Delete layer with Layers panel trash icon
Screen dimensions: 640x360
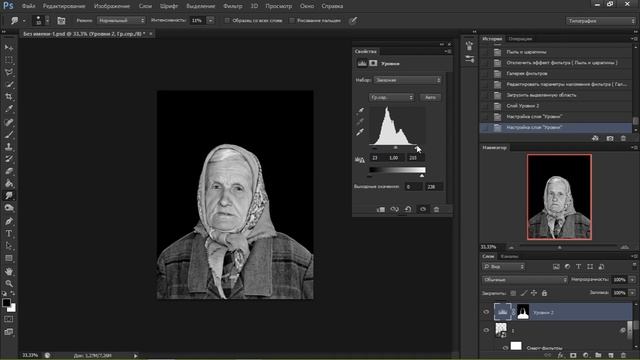[x=623, y=356]
